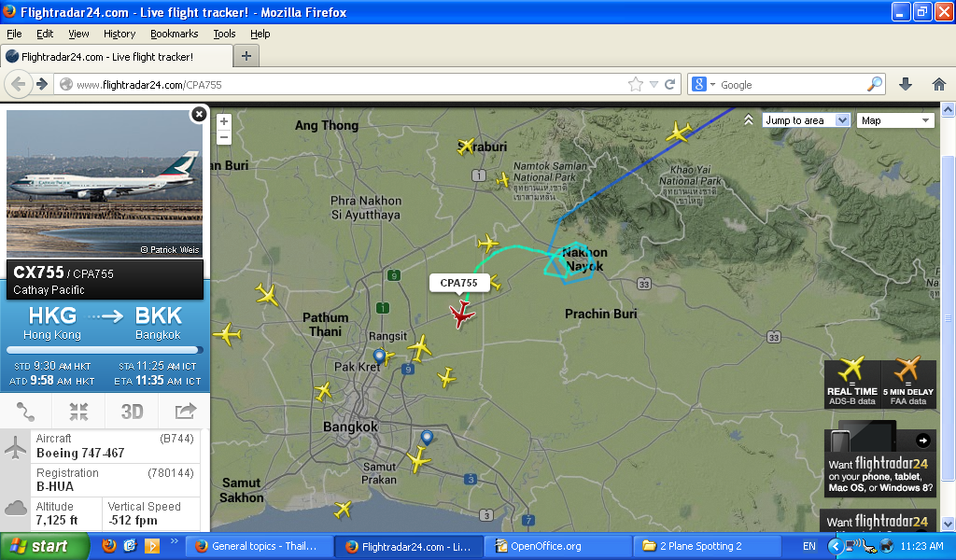Close the CX755 flight info panel

[x=199, y=115]
